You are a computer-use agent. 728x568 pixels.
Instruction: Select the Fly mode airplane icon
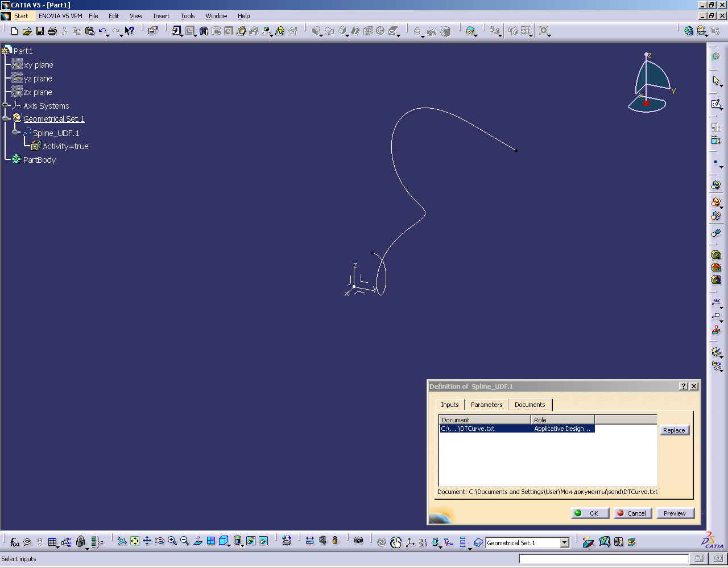(122, 541)
